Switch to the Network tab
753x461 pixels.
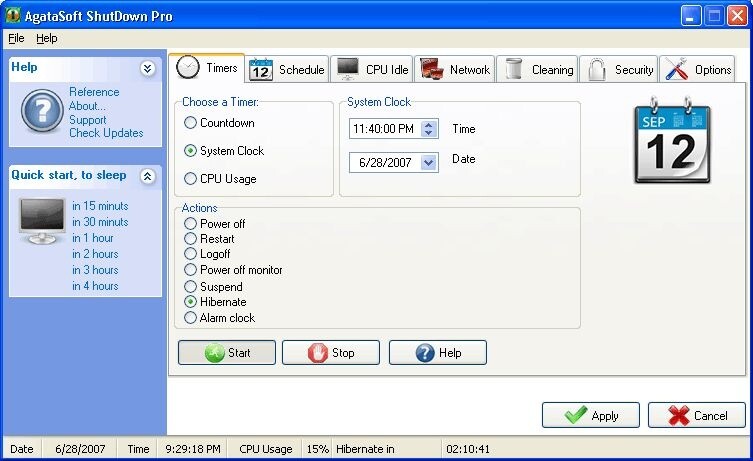454,70
